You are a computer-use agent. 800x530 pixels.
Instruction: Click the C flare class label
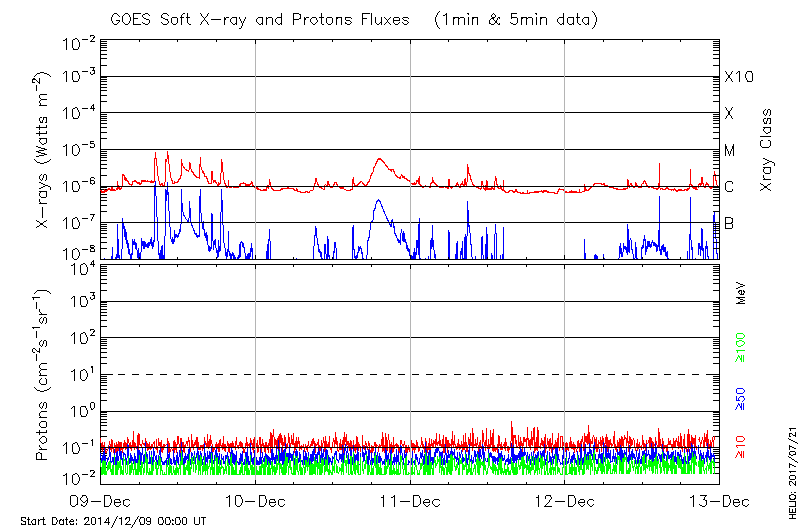pos(729,187)
